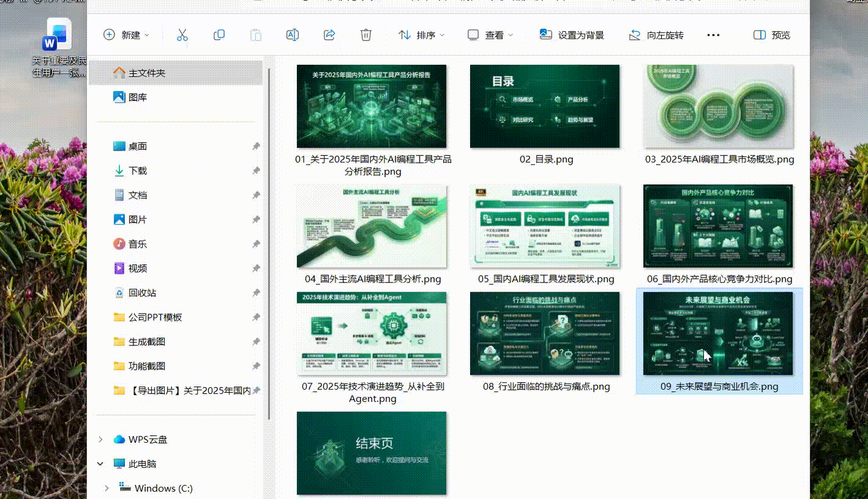Select 此电脑 in the navigation pane
Viewport: 868px width, 499px height.
tap(135, 464)
